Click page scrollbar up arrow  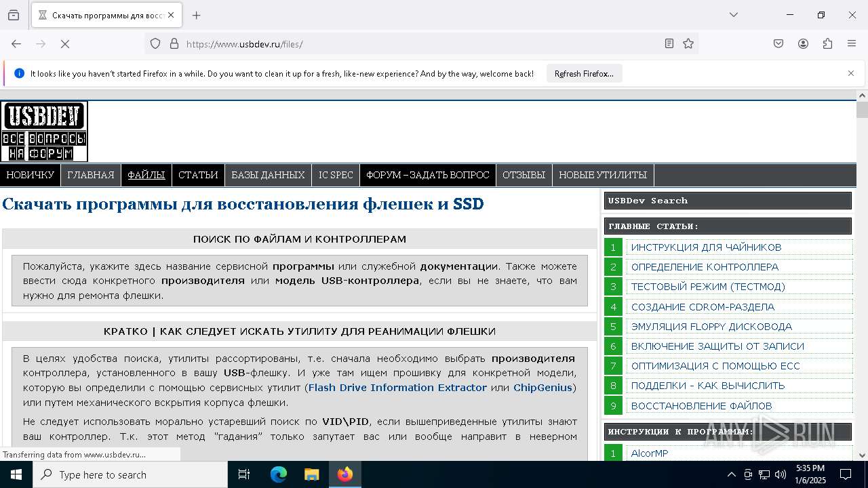click(862, 96)
